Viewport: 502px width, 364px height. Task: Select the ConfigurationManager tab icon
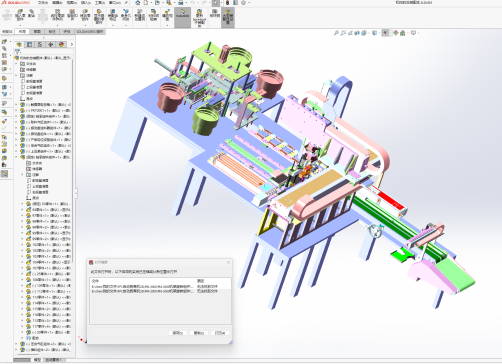coord(40,44)
